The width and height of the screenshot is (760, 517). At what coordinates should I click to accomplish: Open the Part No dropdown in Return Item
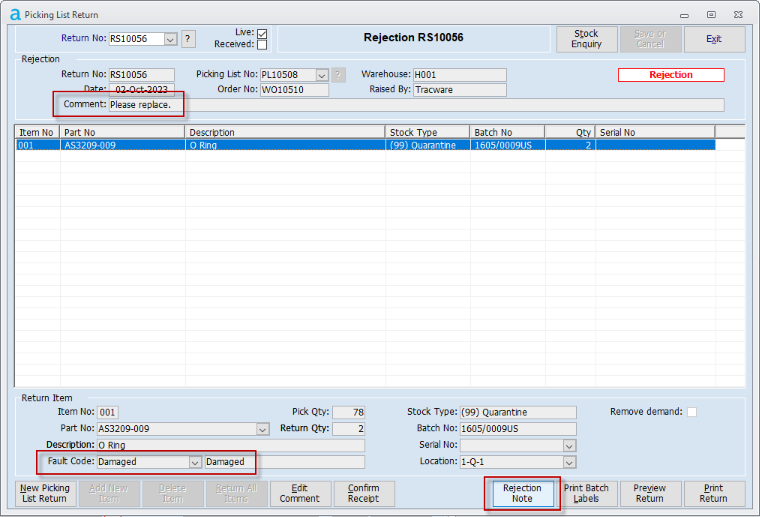263,429
